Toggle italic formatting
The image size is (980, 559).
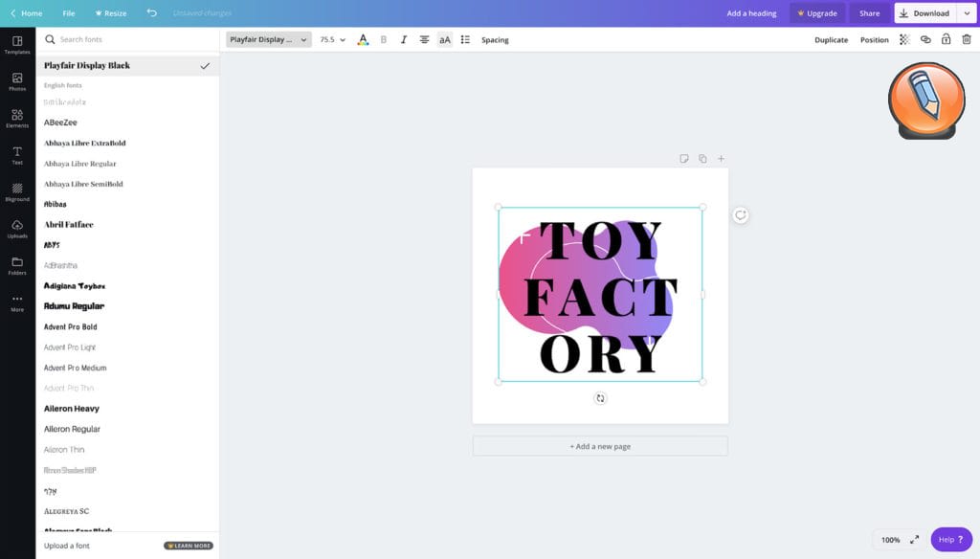coord(404,39)
